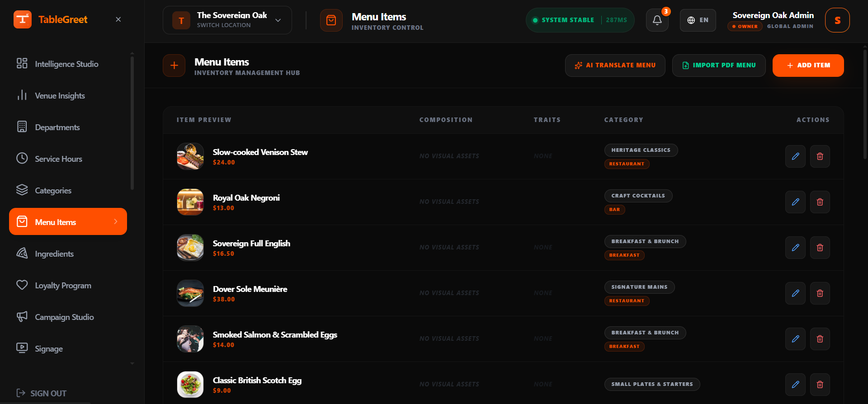Click the Slow-cooked Venison Stew thumbnail
Screen dimensions: 868x404
point(190,156)
